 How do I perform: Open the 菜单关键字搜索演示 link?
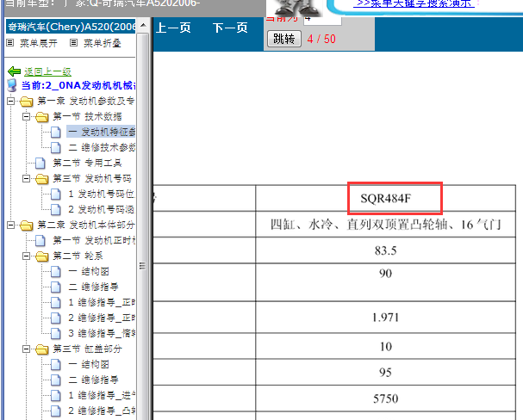point(414,3)
